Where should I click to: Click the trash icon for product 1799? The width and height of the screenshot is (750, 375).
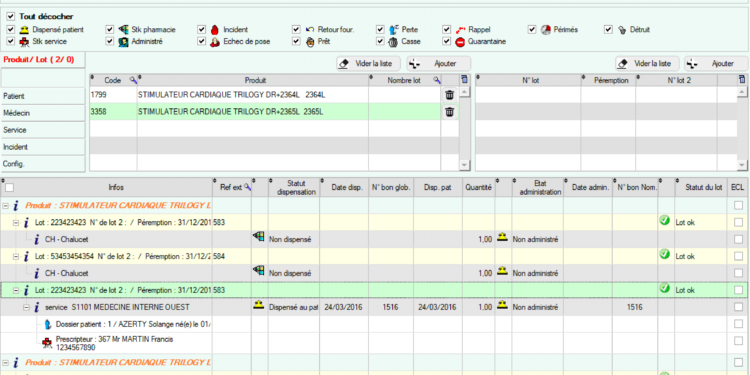tap(450, 95)
